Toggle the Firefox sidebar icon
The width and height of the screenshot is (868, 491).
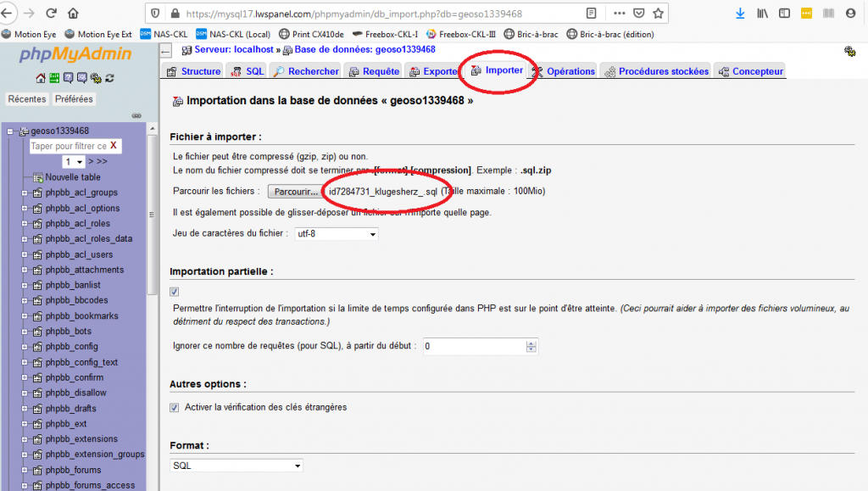(784, 14)
